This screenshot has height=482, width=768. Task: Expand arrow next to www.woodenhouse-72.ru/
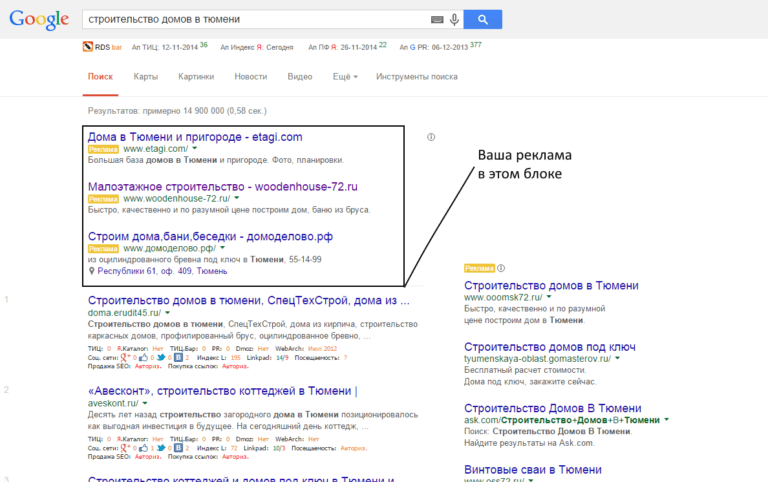[x=237, y=198]
